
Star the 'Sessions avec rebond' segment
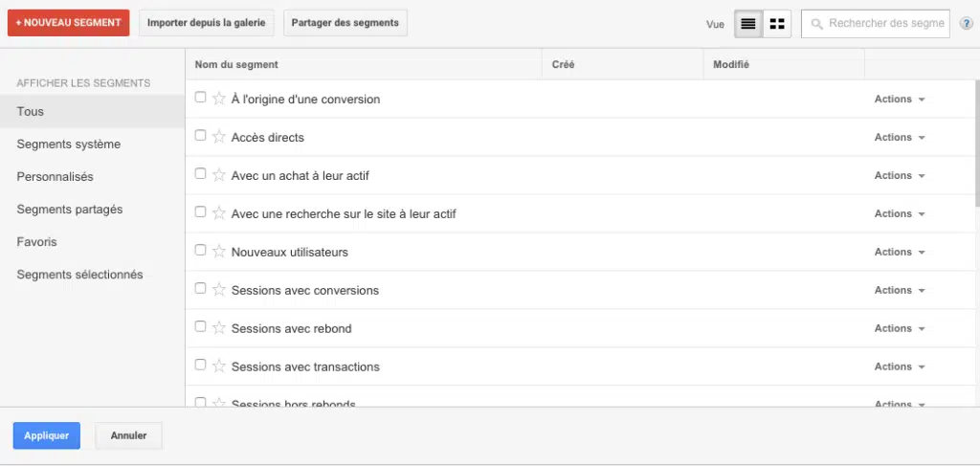(218, 328)
